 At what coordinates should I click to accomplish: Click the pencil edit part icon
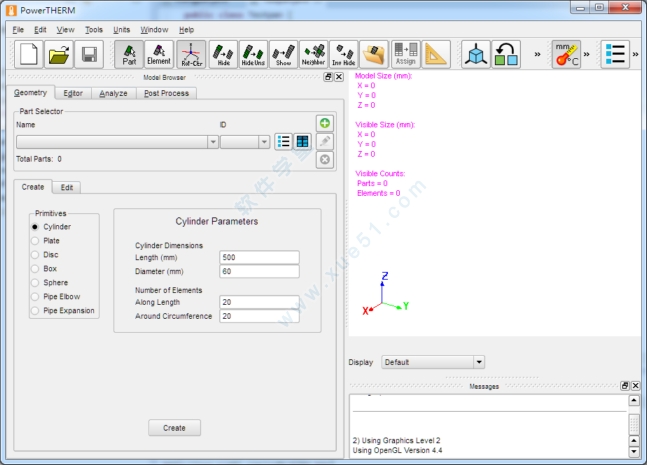point(325,141)
